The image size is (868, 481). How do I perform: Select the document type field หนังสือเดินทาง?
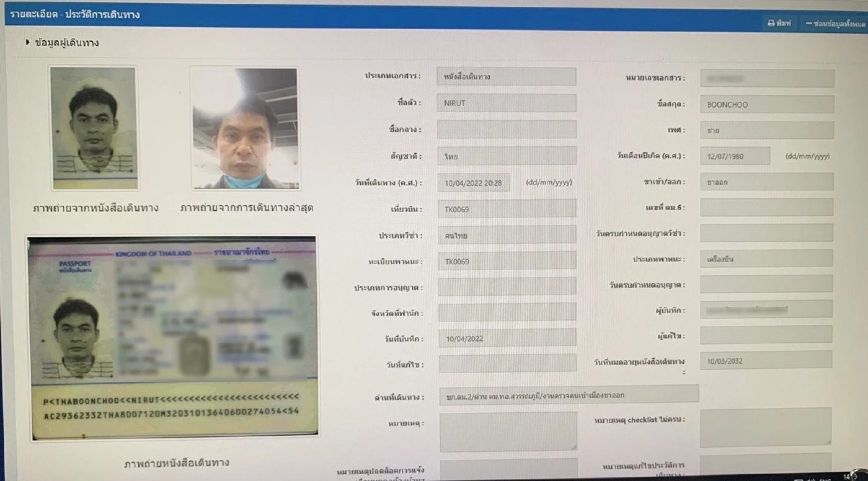(x=506, y=77)
